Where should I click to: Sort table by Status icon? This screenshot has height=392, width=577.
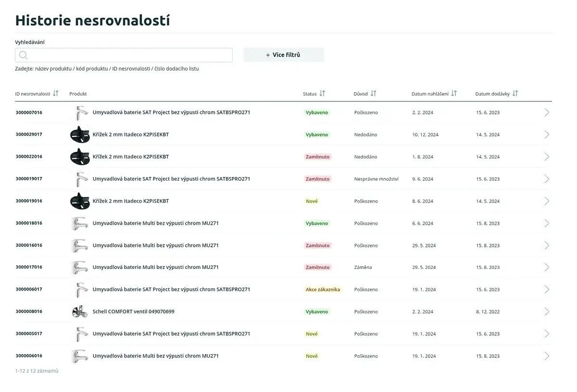pos(322,94)
